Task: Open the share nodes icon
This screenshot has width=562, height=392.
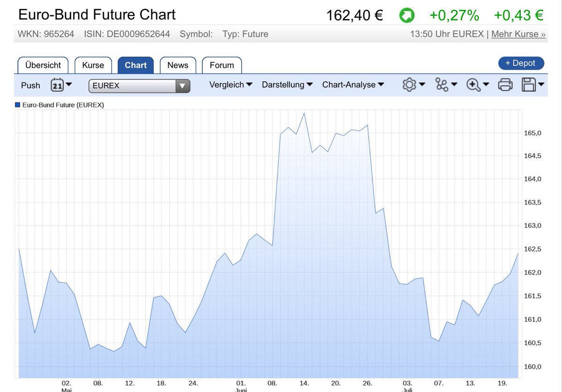Action: coord(441,85)
